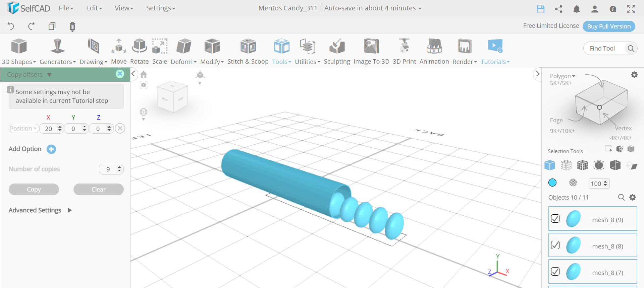Select the Sculpting tool
This screenshot has height=288, width=644.
pyautogui.click(x=337, y=52)
